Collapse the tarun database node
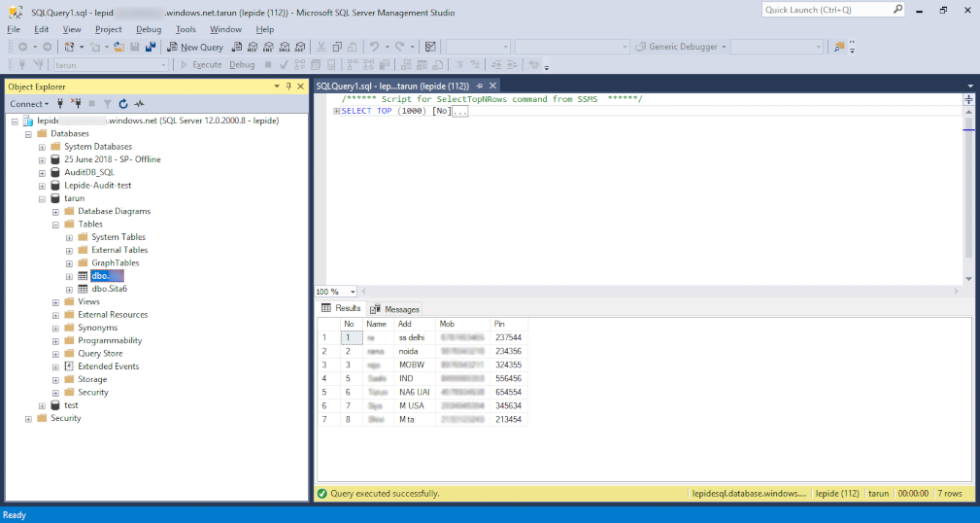The height and width of the screenshot is (523, 980). [42, 198]
